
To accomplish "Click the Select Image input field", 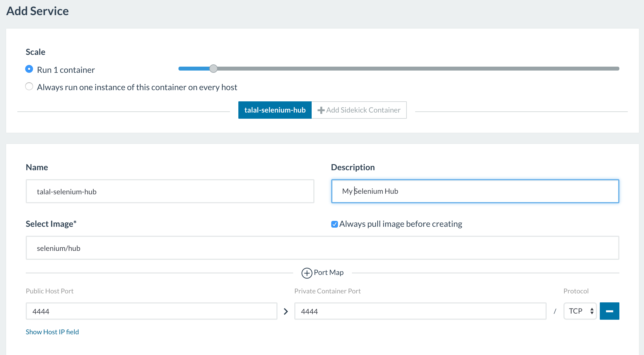I will (x=322, y=248).
